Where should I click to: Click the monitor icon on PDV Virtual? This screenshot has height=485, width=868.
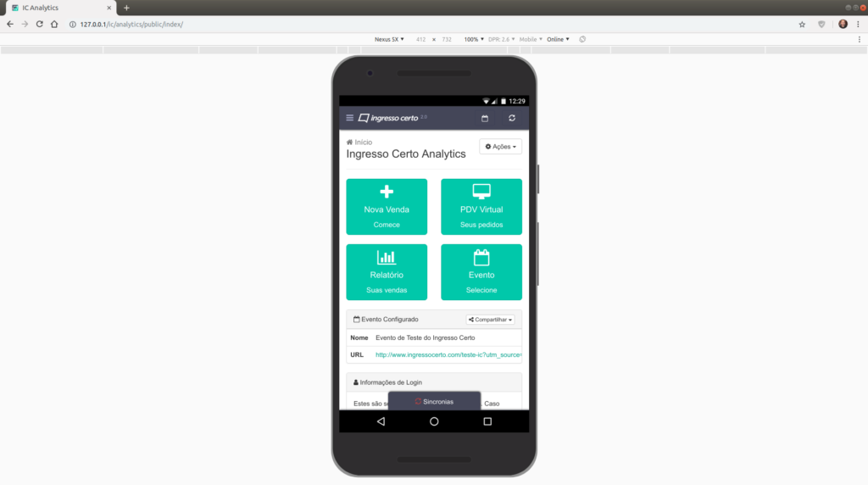(x=481, y=192)
